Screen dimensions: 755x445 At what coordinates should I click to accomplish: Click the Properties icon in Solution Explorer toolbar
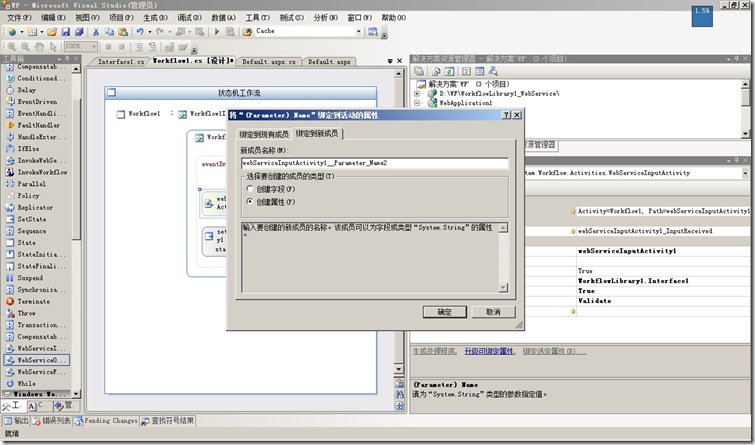pyautogui.click(x=419, y=71)
